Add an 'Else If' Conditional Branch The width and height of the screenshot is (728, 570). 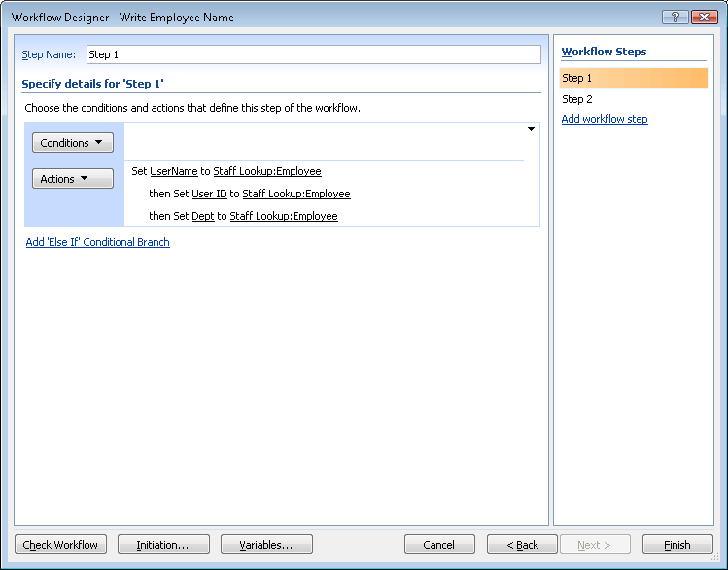(97, 242)
